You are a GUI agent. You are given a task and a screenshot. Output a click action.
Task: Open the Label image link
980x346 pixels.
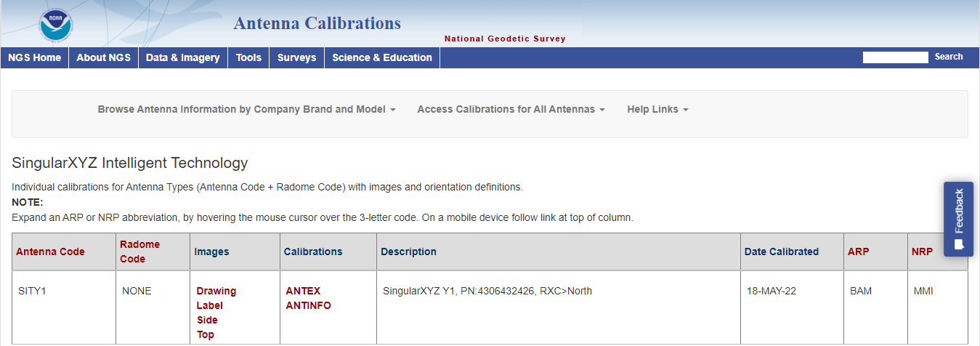(x=210, y=305)
